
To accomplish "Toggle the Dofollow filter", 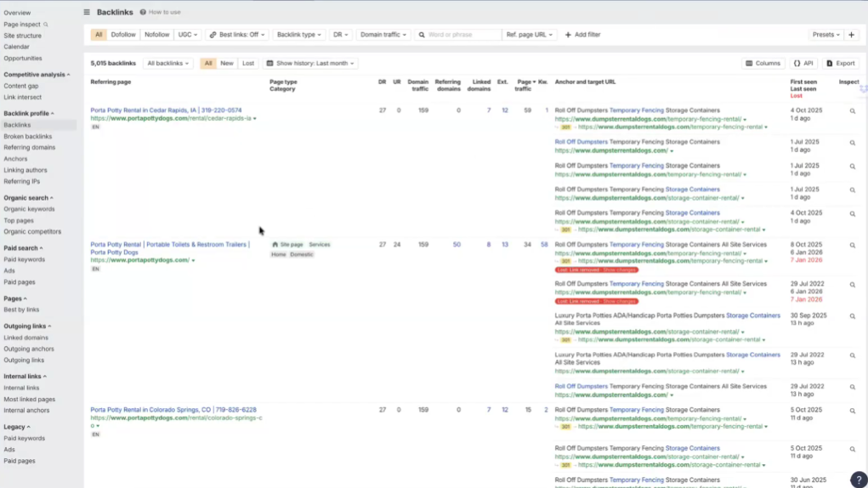I will tap(123, 35).
